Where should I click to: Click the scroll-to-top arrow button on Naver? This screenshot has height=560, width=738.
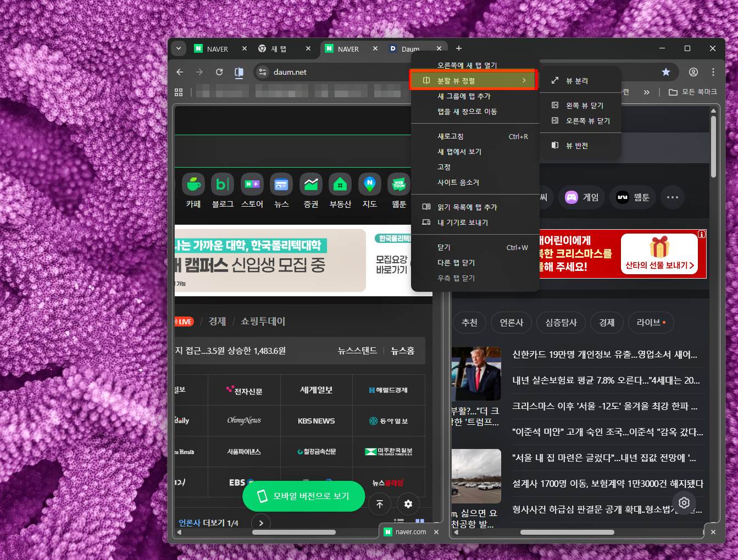coord(380,504)
